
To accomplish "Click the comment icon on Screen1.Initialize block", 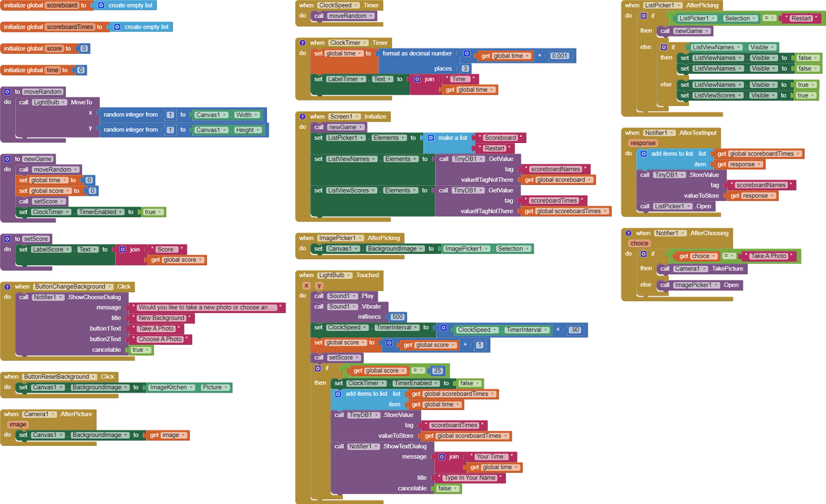I will (302, 117).
